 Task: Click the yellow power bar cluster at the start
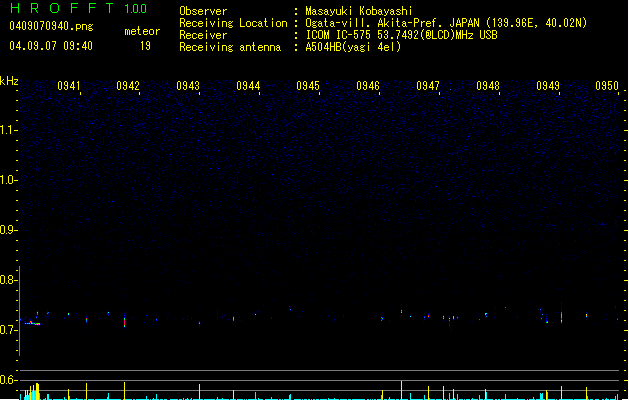tap(32, 392)
